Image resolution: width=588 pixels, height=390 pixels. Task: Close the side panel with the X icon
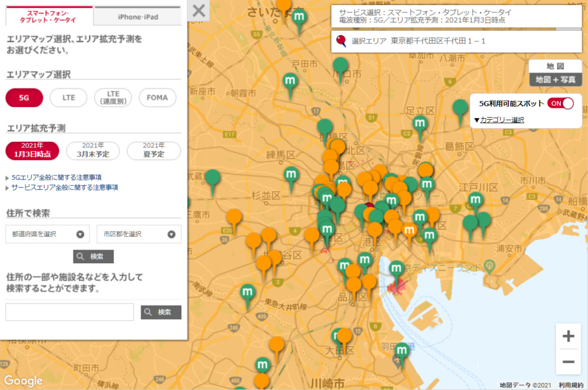click(199, 10)
